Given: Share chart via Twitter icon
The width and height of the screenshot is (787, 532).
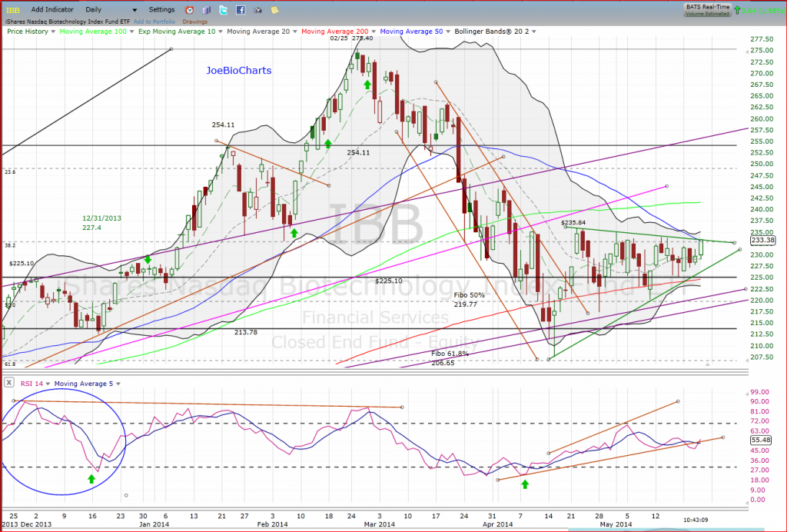Looking at the screenshot, I should pyautogui.click(x=224, y=10).
